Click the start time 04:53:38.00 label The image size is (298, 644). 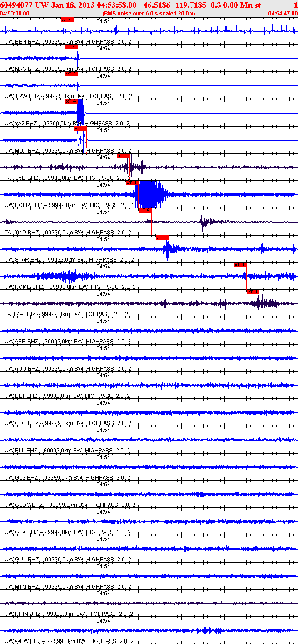(15, 14)
